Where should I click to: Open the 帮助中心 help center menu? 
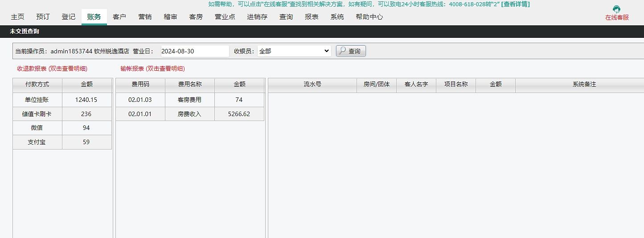click(x=369, y=17)
